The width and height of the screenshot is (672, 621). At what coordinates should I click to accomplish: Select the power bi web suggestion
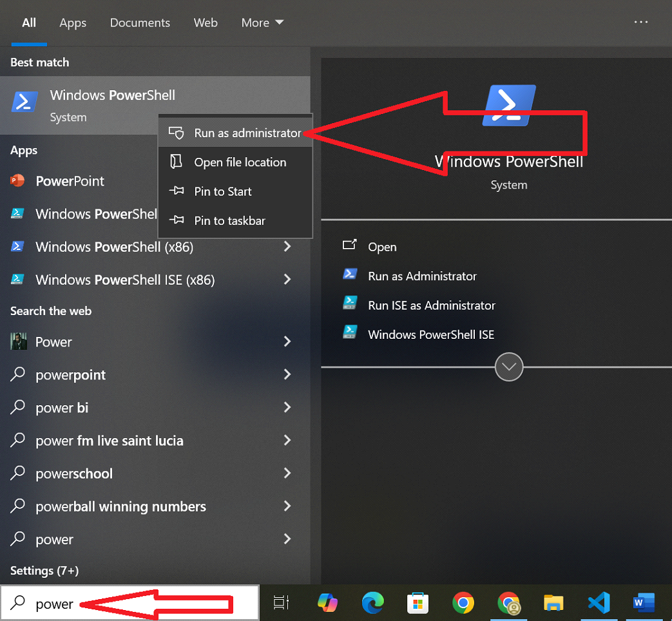tap(155, 408)
